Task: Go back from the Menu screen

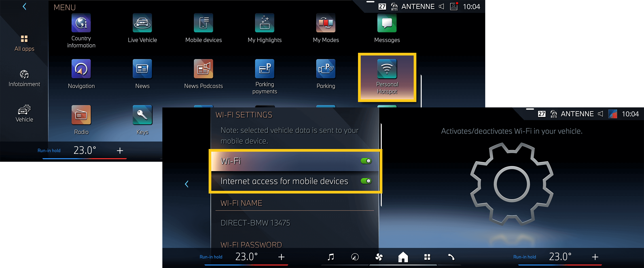Action: tap(25, 6)
